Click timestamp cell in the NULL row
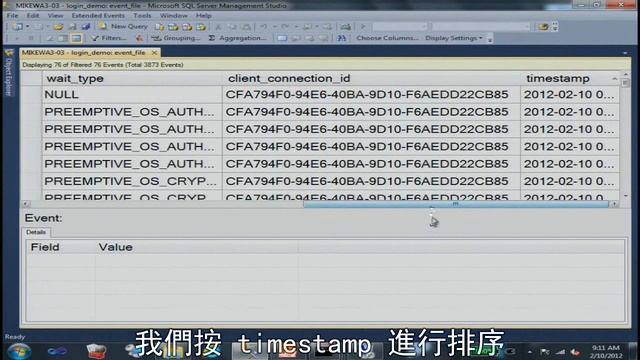Viewport: 640px width, 360px height. [570, 94]
